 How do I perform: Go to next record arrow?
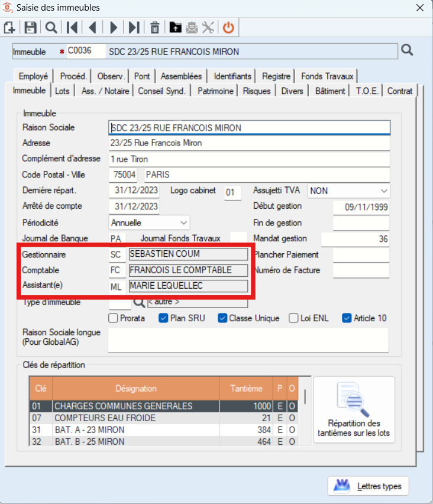click(x=114, y=28)
